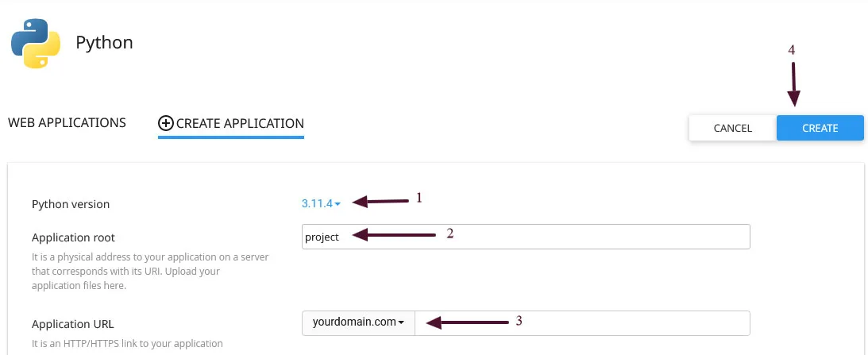Click annotation number 1 near Python version
The image size is (868, 355).
click(x=419, y=199)
